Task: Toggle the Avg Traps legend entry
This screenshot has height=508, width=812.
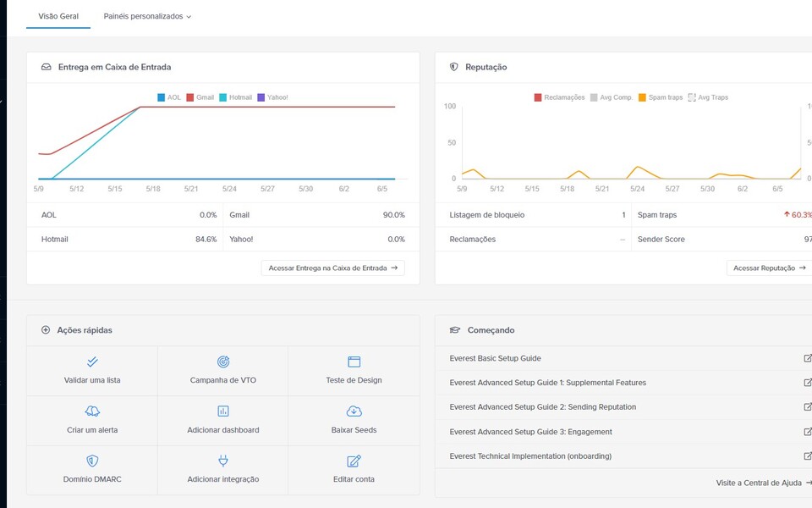Action: [x=708, y=97]
